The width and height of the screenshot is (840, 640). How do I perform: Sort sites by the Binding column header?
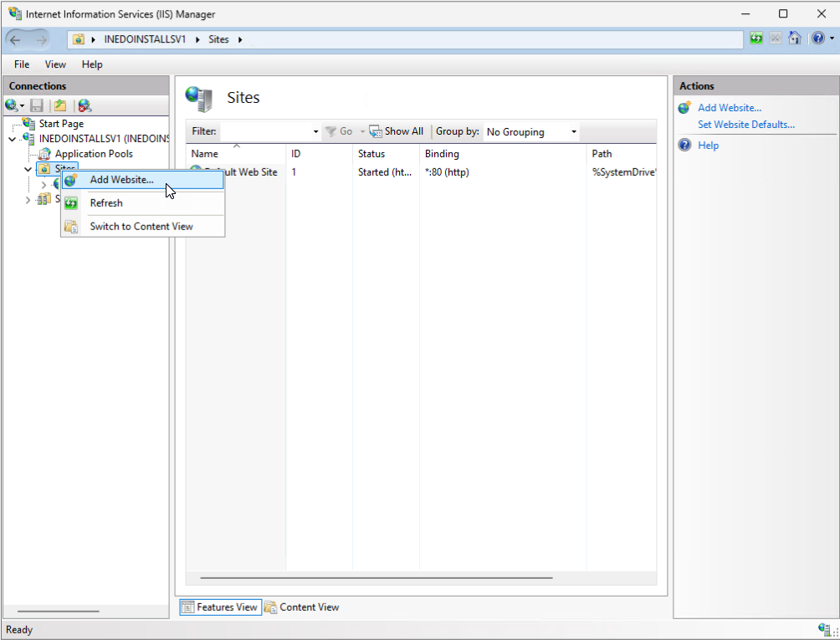(504, 154)
